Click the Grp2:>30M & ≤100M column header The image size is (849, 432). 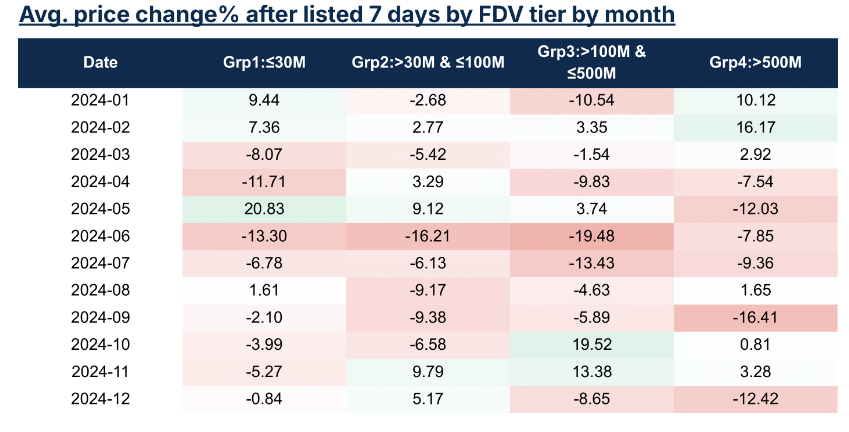(428, 62)
